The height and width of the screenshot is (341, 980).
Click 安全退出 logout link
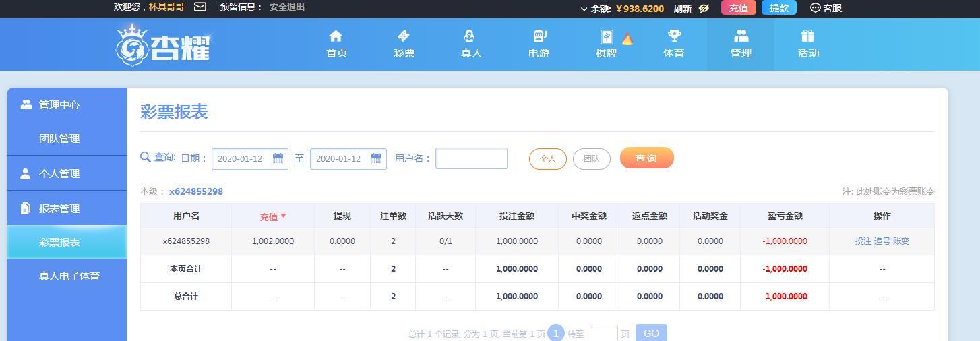[287, 7]
